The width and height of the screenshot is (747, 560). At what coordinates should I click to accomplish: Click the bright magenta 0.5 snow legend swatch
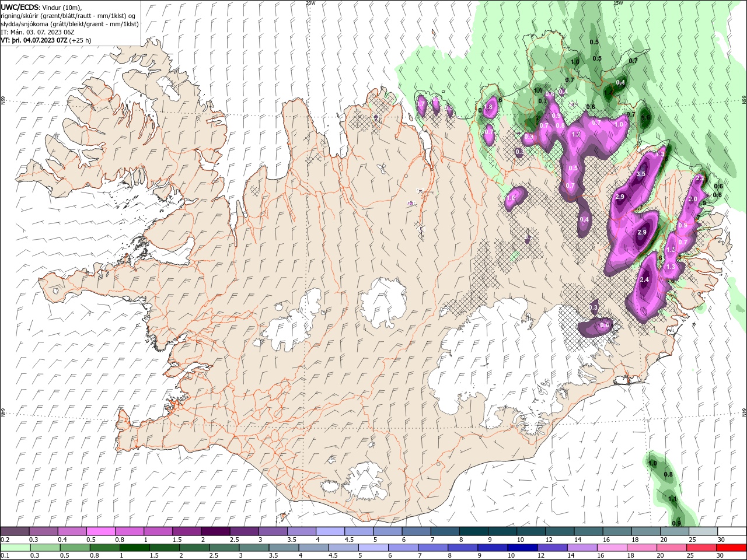pyautogui.click(x=100, y=531)
